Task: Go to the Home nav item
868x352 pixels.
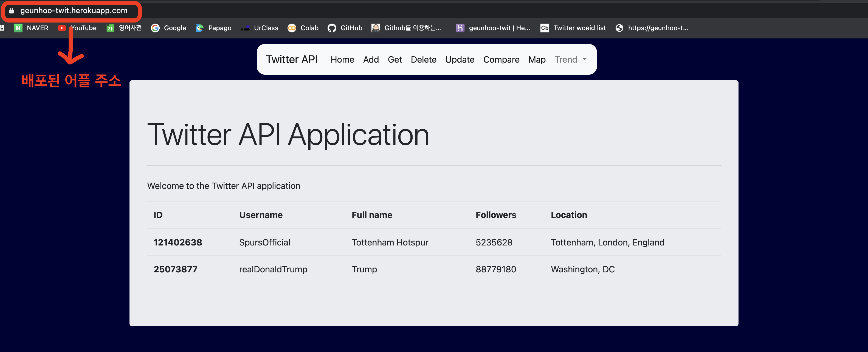Action: [x=342, y=60]
